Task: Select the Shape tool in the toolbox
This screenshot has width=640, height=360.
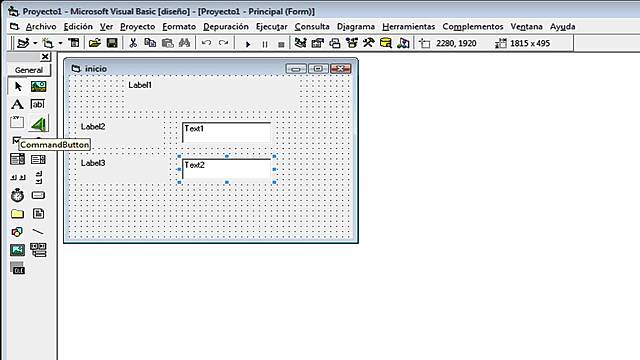Action: tap(17, 232)
